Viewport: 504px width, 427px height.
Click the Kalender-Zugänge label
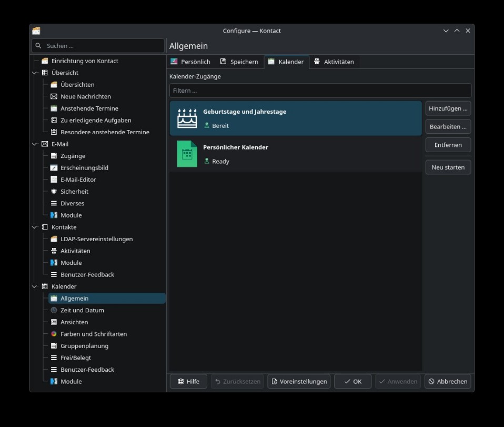195,76
